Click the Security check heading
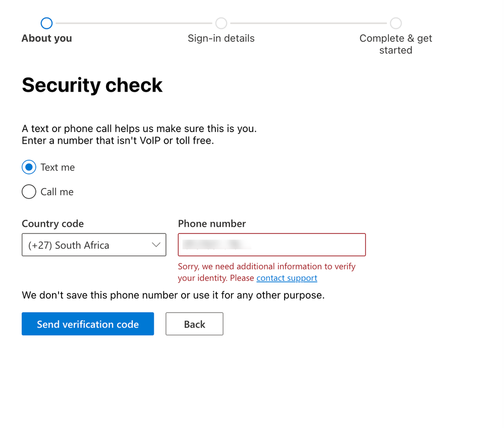This screenshot has width=504, height=428. point(92,85)
